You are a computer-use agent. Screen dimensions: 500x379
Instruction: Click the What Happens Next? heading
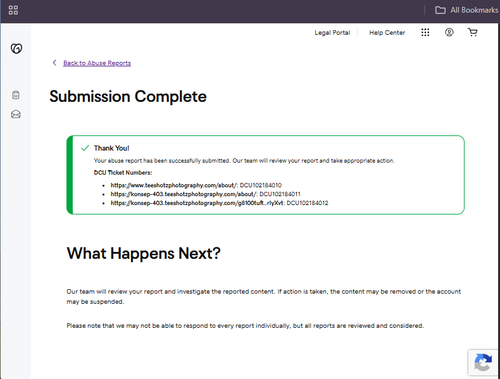[x=144, y=254]
